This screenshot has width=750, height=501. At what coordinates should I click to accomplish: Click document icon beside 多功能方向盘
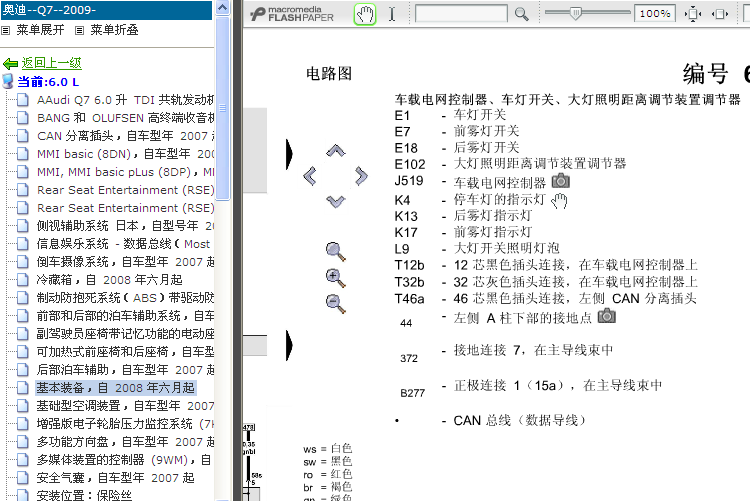22,442
